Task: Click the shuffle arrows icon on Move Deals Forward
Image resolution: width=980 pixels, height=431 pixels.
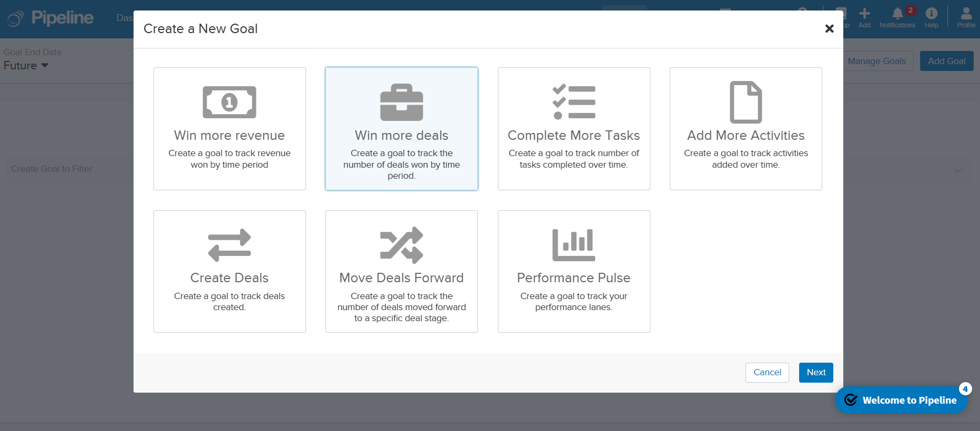Action: 402,244
